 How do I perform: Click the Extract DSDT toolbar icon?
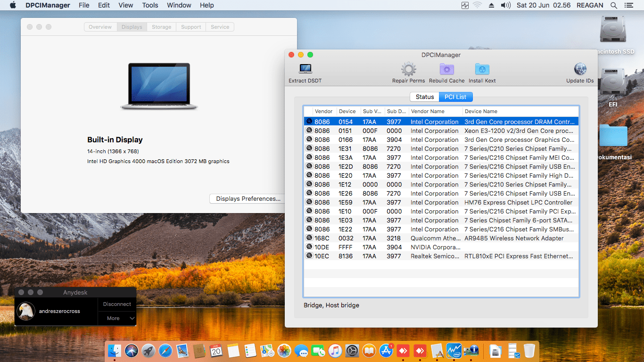coord(305,69)
